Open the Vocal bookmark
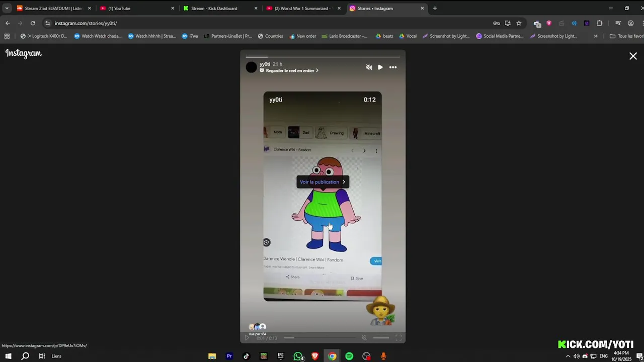644x362 pixels. pos(408,36)
